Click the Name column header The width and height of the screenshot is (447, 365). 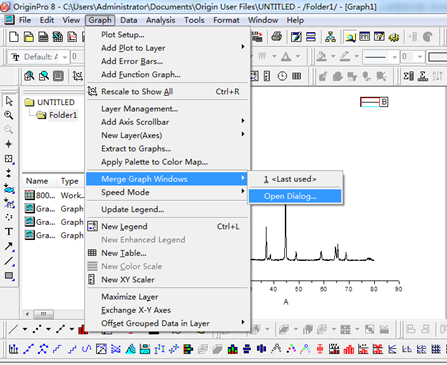tap(37, 181)
